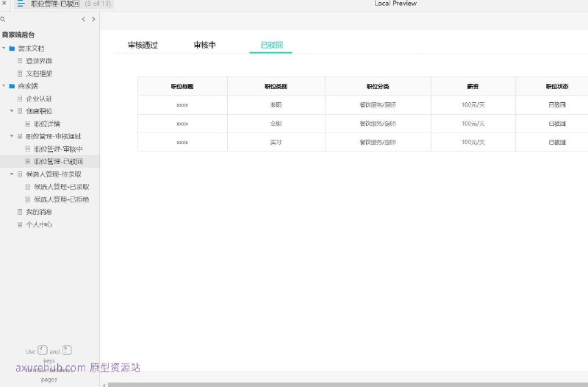Click the 商家端后台 project title
This screenshot has height=387, width=588.
(x=18, y=35)
